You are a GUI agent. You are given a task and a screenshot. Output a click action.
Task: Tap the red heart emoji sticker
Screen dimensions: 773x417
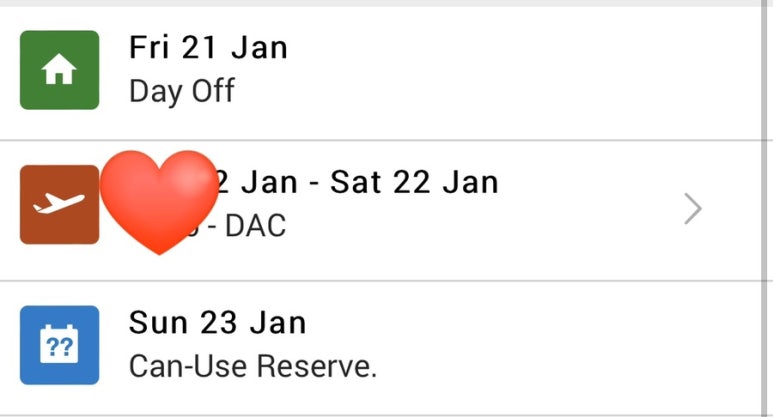159,202
